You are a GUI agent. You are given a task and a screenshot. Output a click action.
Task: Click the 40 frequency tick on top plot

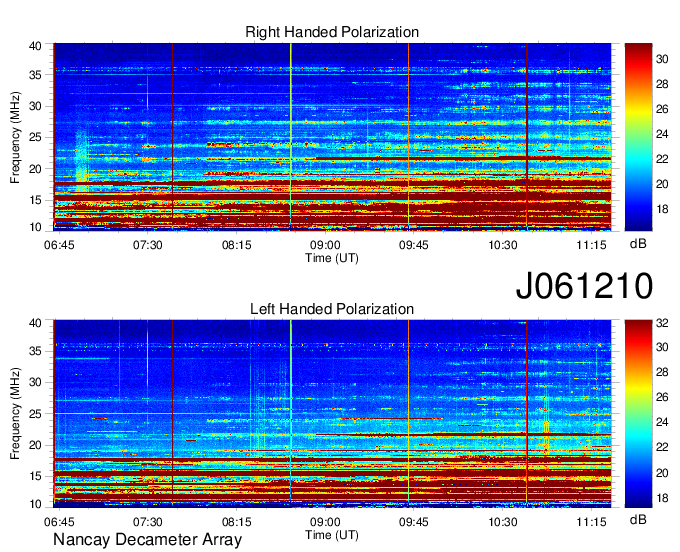click(35, 46)
